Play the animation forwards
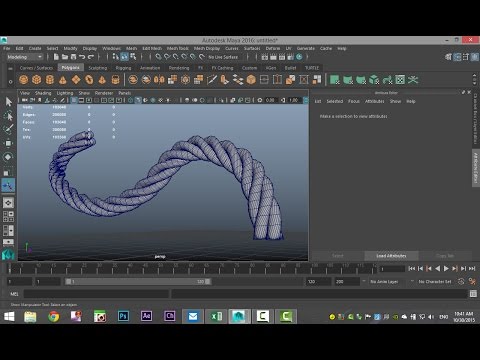Image resolution: width=480 pixels, height=360 pixels. point(446,268)
